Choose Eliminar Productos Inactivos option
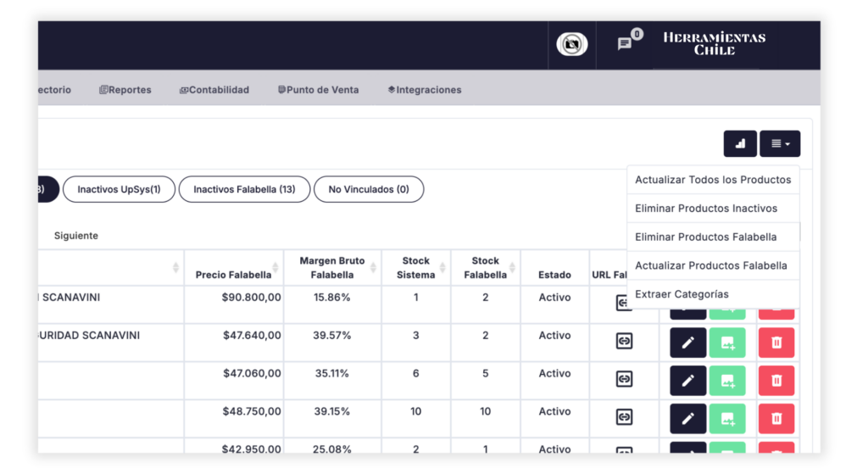The width and height of the screenshot is (868, 474). click(706, 209)
